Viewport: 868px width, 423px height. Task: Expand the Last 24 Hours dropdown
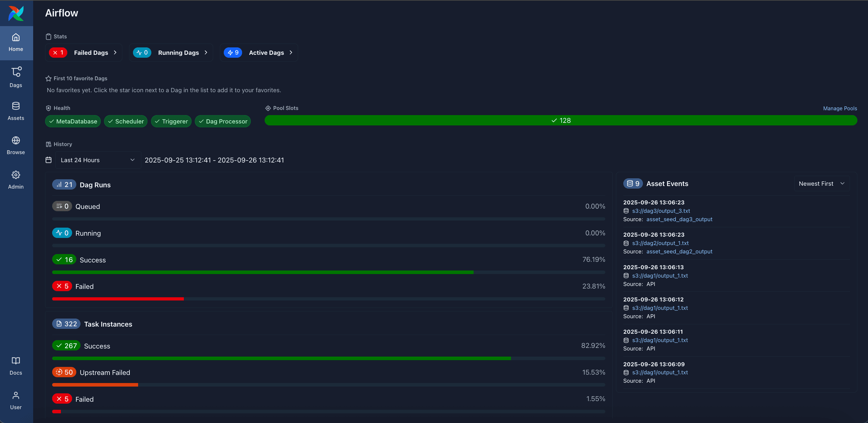pos(98,160)
